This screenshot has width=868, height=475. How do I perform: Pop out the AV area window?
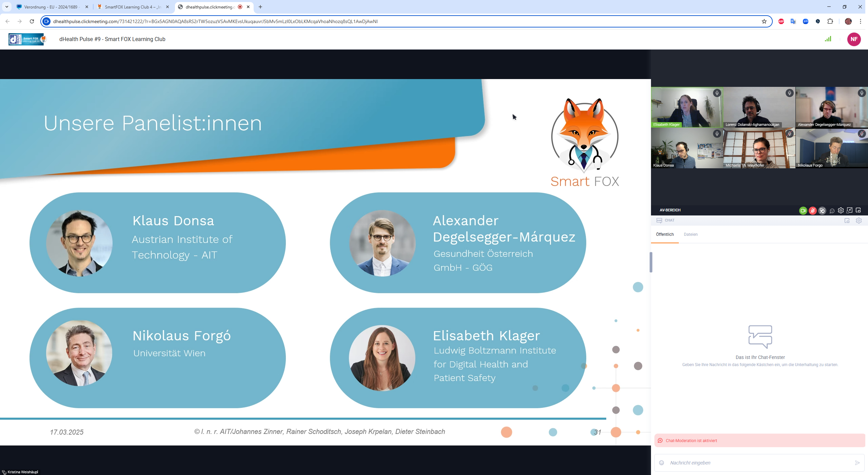859,210
